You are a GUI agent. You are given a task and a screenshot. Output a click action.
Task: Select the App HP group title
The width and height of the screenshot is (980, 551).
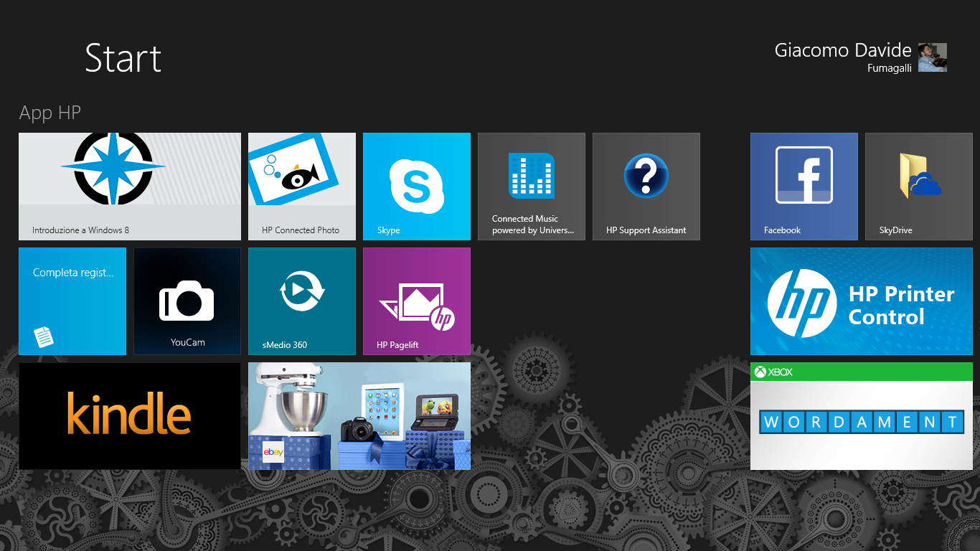pos(50,113)
